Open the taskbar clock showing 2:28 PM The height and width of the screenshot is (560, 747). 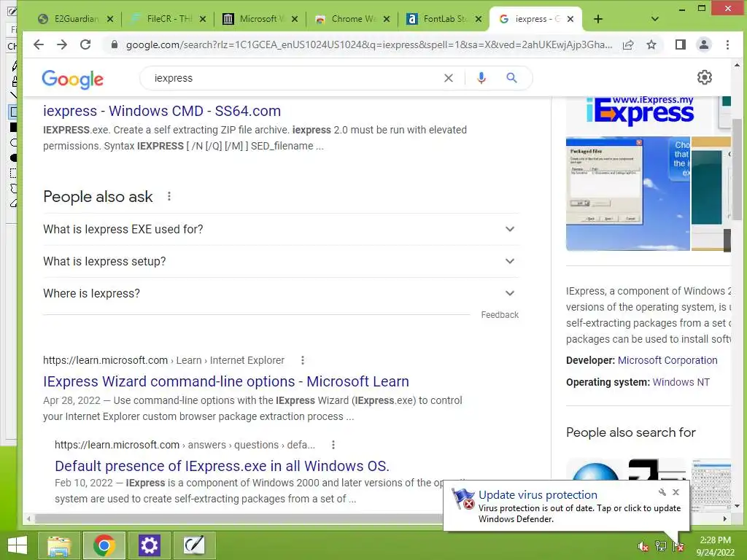click(x=715, y=546)
